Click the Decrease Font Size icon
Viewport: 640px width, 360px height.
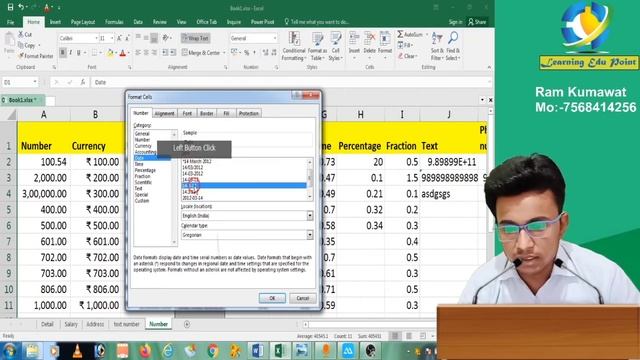[x=127, y=38]
